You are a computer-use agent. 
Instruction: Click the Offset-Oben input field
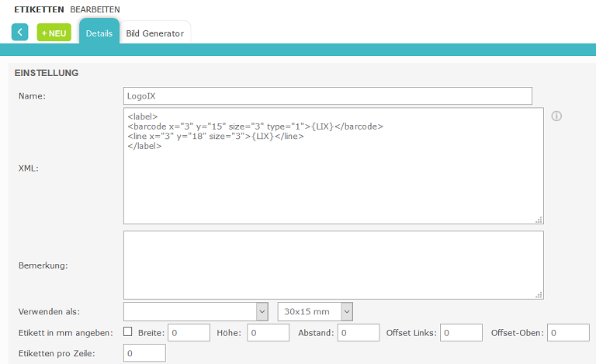[568, 333]
